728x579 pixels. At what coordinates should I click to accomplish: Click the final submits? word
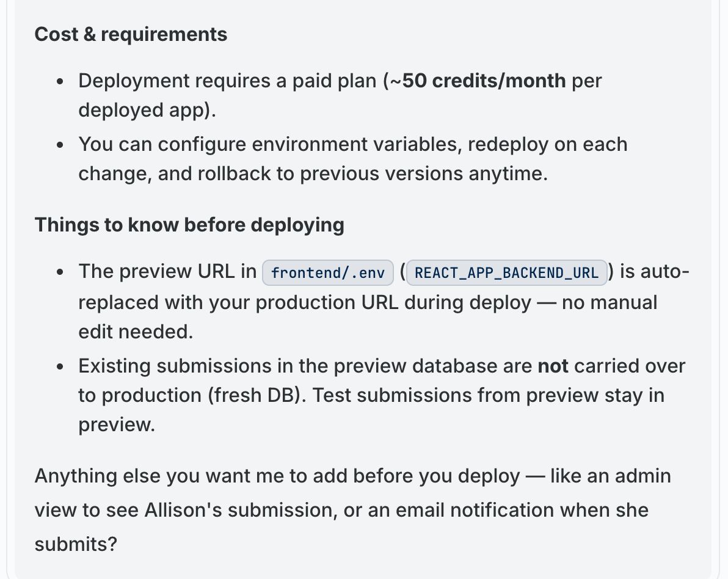tap(76, 544)
